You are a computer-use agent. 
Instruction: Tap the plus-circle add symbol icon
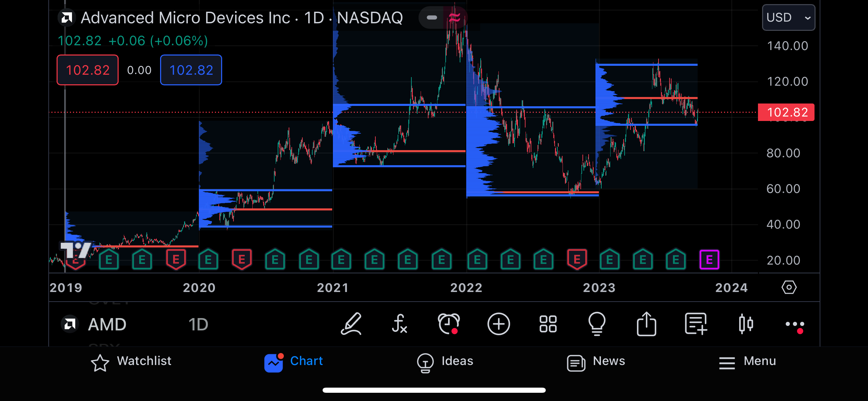coord(498,324)
